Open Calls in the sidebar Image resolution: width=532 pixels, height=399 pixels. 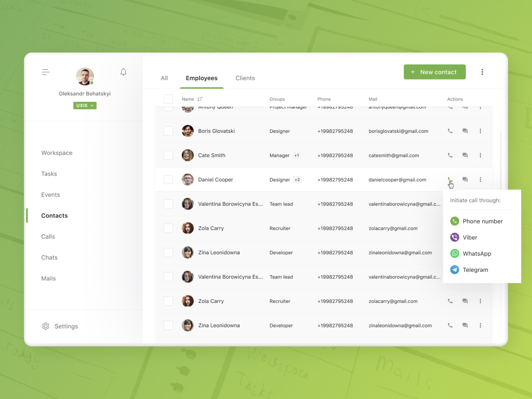tap(48, 236)
